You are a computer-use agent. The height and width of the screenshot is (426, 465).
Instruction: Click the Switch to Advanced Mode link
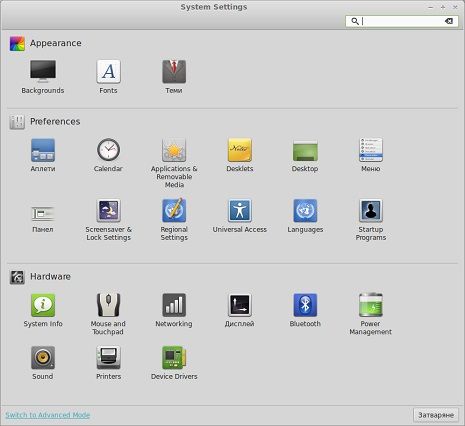click(48, 415)
